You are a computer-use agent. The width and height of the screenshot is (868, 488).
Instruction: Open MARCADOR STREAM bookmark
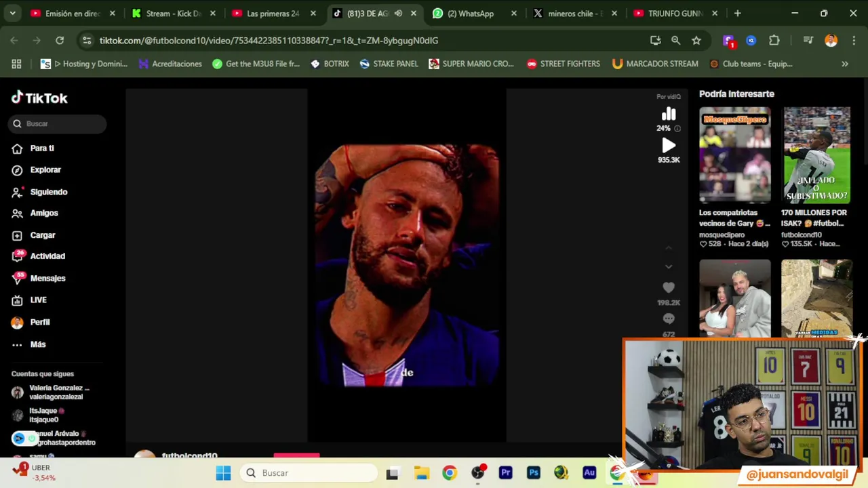655,64
